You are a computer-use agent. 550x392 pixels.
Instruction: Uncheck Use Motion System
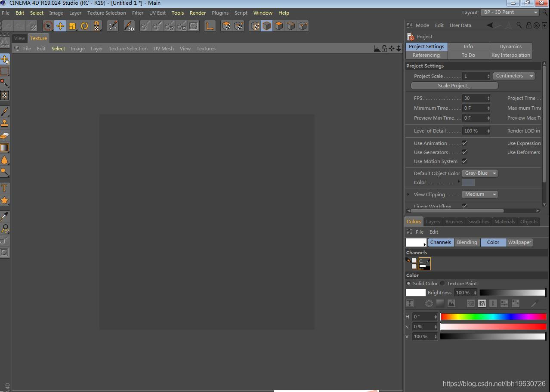pyautogui.click(x=464, y=161)
